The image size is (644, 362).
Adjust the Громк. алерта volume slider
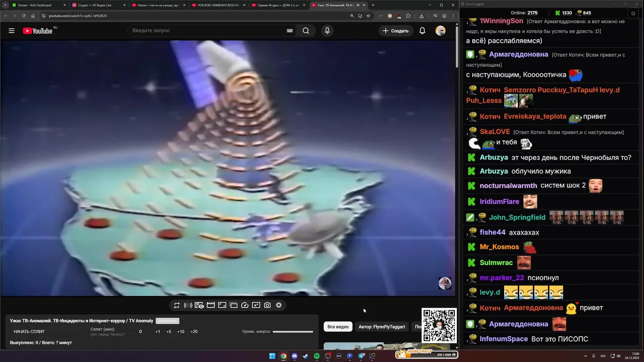(293, 332)
